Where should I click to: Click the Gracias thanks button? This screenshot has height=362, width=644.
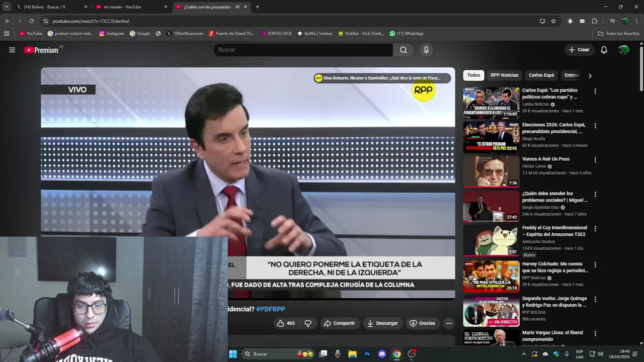click(422, 323)
